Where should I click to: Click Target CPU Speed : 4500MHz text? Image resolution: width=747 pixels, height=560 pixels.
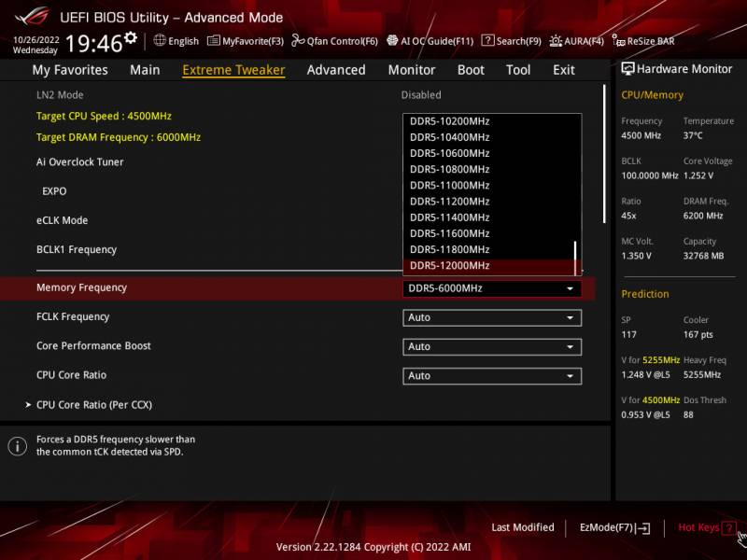click(x=104, y=116)
